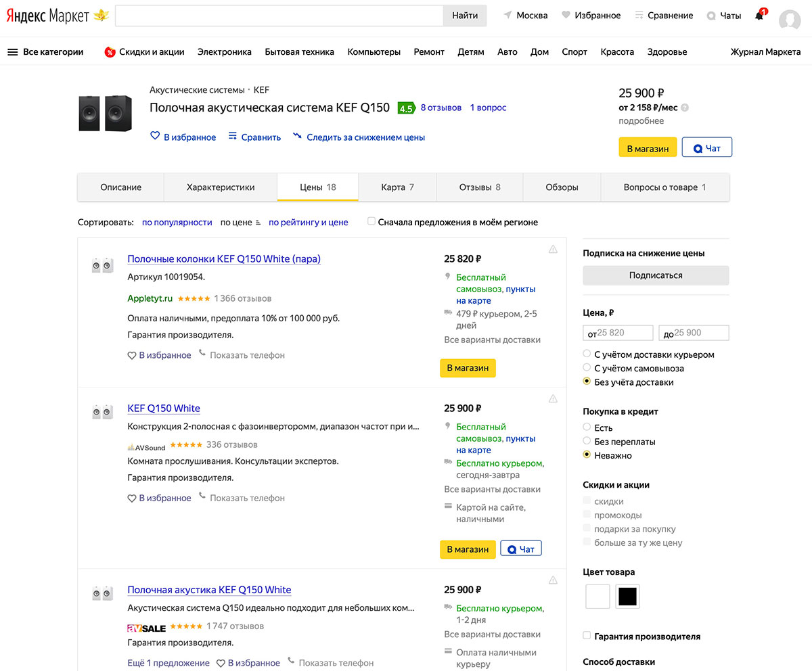812x671 pixels.
Task: Click the Сравнение list icon in header
Action: pos(639,16)
